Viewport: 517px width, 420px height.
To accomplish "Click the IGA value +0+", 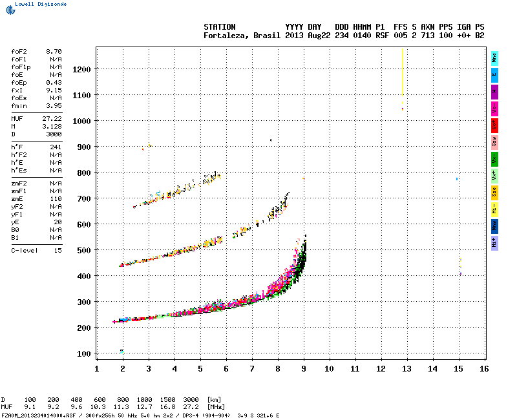I will pos(463,36).
